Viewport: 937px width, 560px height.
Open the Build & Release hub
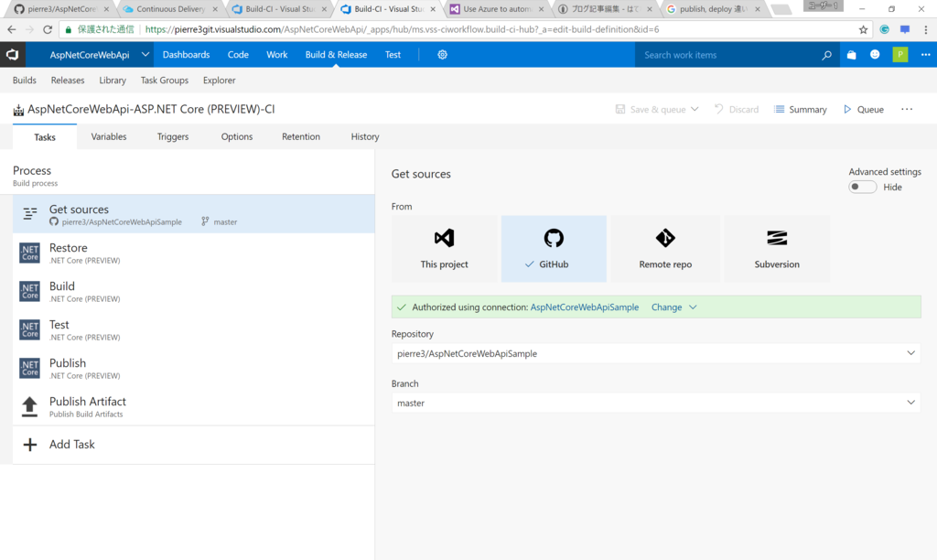point(336,54)
